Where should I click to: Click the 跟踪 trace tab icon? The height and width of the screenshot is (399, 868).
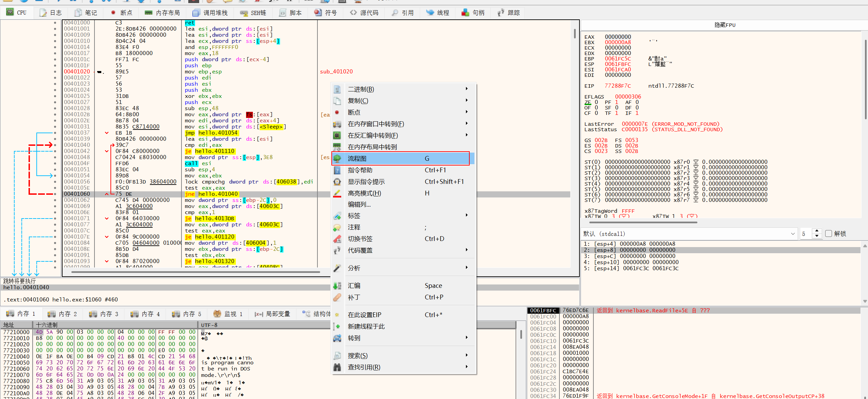tap(501, 13)
